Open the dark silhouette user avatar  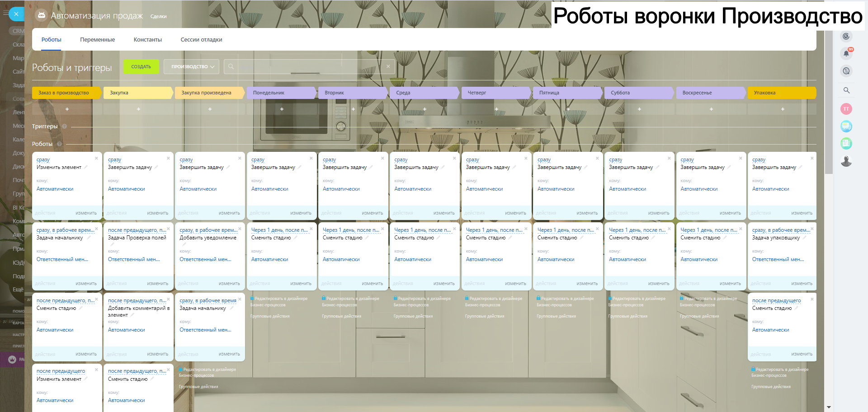[846, 161]
